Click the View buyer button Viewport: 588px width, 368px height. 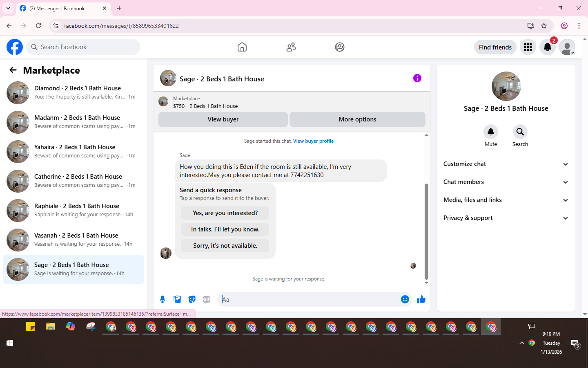(223, 119)
